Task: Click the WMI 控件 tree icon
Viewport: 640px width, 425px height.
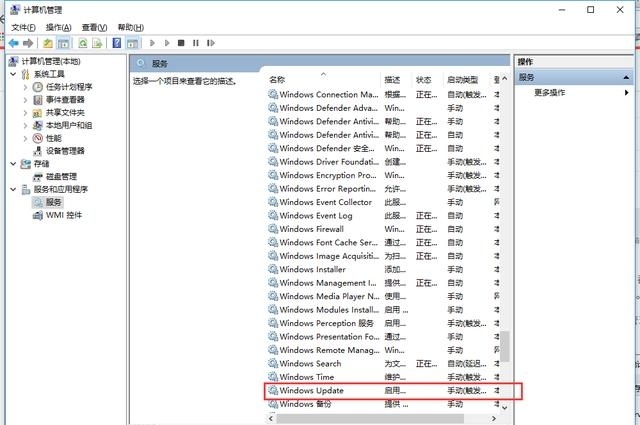Action: [x=38, y=215]
